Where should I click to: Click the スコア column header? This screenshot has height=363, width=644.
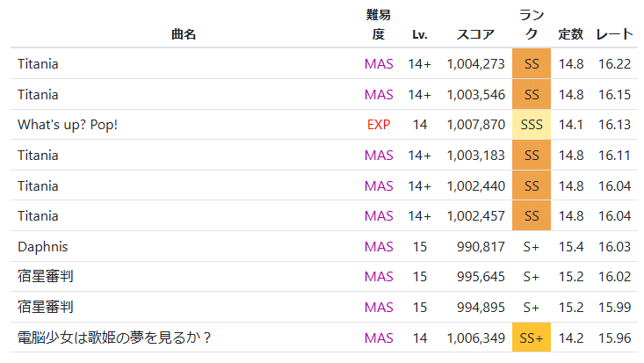[x=475, y=34]
